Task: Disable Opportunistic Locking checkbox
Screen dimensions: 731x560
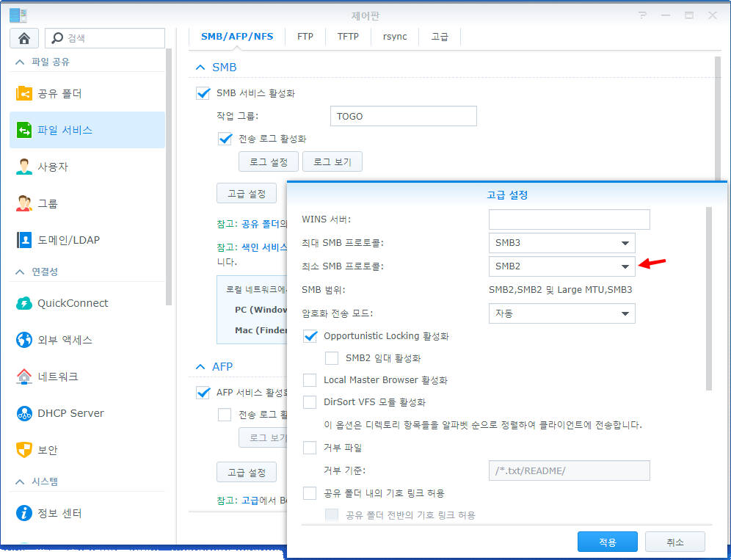Action: (x=310, y=336)
